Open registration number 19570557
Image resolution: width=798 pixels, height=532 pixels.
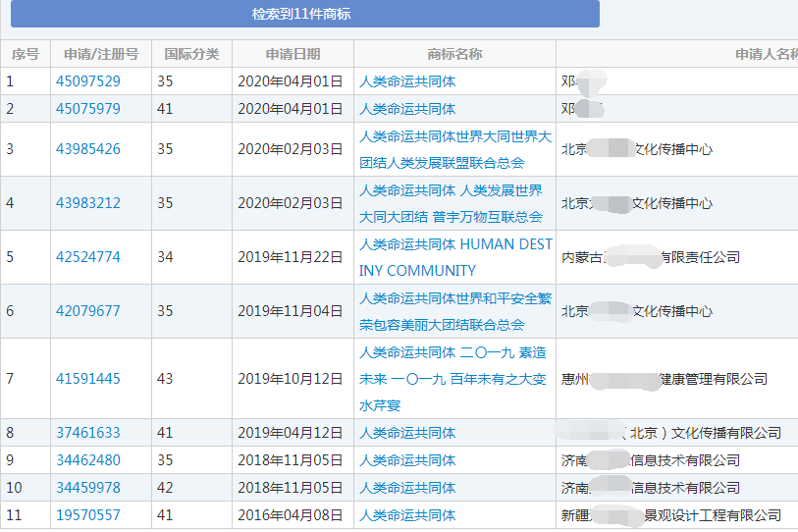tap(88, 515)
